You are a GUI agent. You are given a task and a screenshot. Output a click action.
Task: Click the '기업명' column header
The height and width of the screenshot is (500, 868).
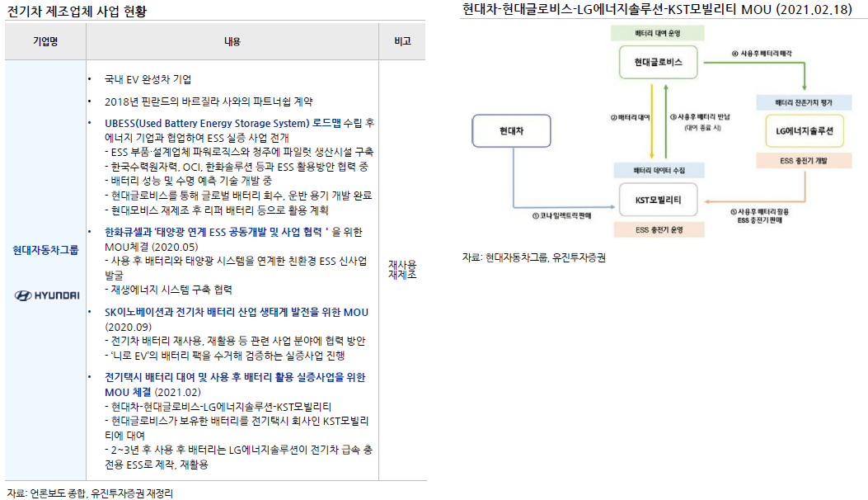click(45, 41)
